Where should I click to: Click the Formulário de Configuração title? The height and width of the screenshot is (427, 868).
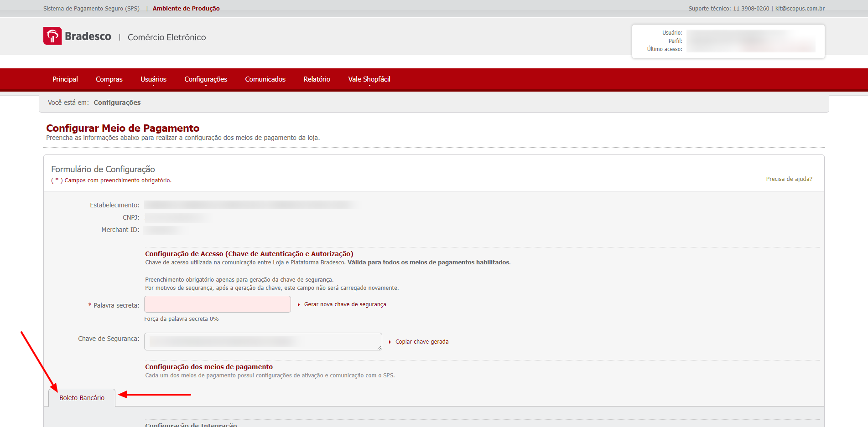(x=103, y=169)
